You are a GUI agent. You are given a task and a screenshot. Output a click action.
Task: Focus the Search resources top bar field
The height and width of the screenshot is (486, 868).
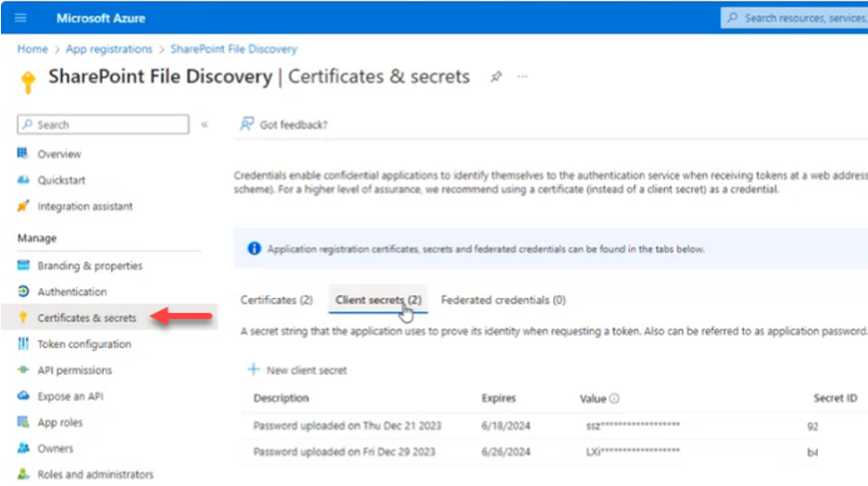point(795,18)
